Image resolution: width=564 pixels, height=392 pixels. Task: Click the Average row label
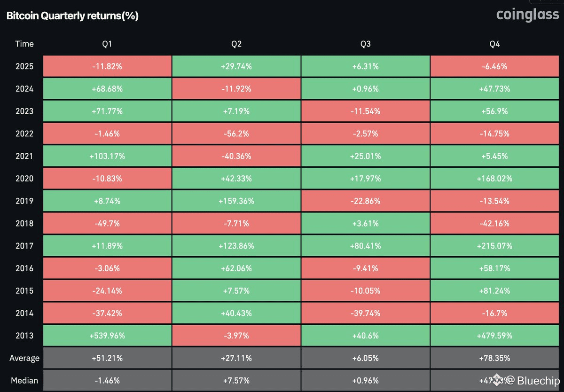pos(24,358)
